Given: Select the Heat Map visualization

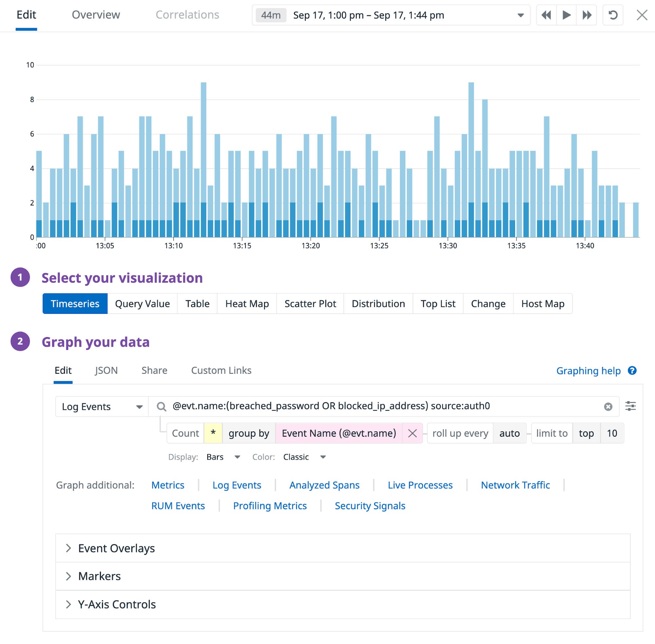Looking at the screenshot, I should click(x=247, y=303).
